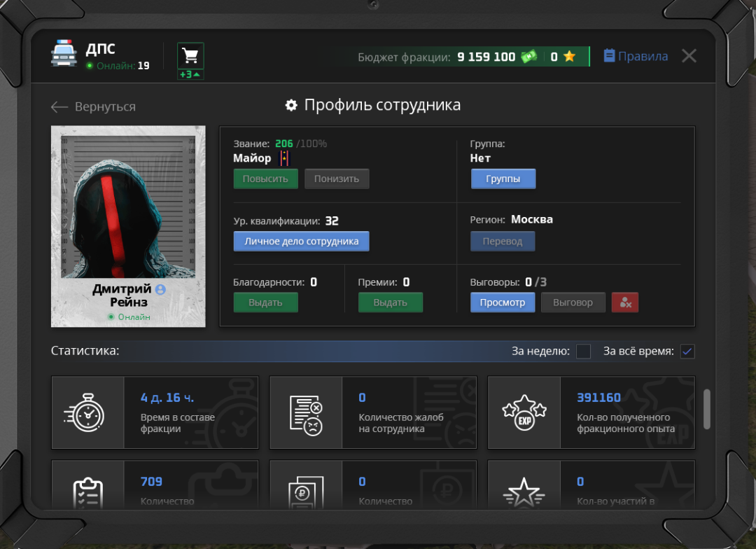The height and width of the screenshot is (549, 756).
Task: Click the Москва region value
Action: 532,219
